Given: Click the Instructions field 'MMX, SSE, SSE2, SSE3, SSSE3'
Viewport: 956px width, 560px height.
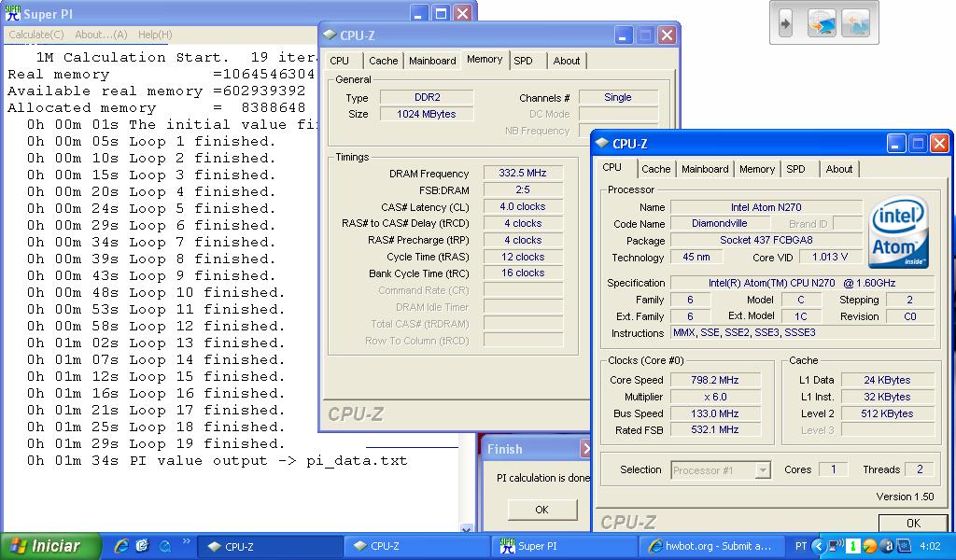Looking at the screenshot, I should 802,332.
